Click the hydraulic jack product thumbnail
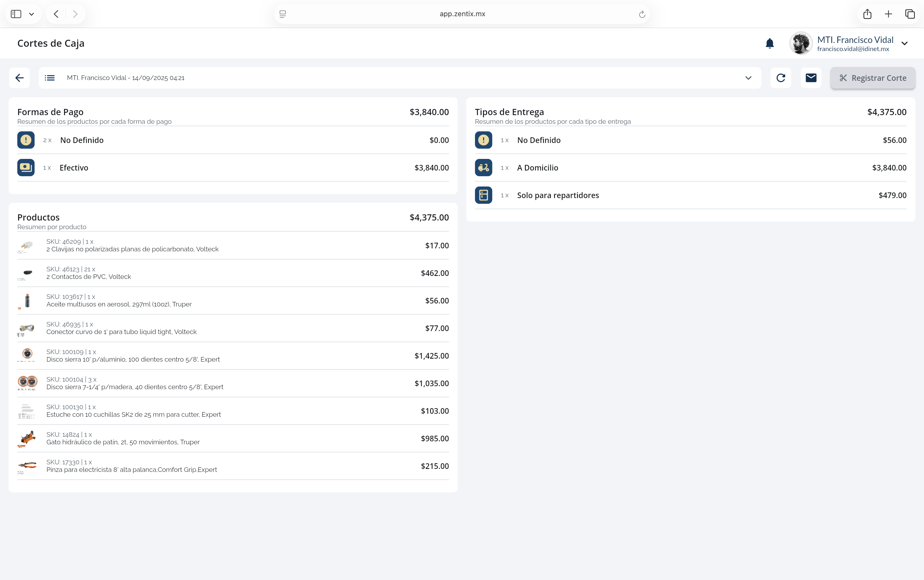This screenshot has width=924, height=580. tap(27, 438)
